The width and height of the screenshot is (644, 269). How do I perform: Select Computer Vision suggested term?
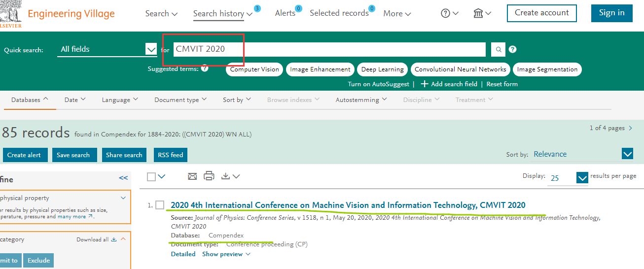click(x=254, y=69)
